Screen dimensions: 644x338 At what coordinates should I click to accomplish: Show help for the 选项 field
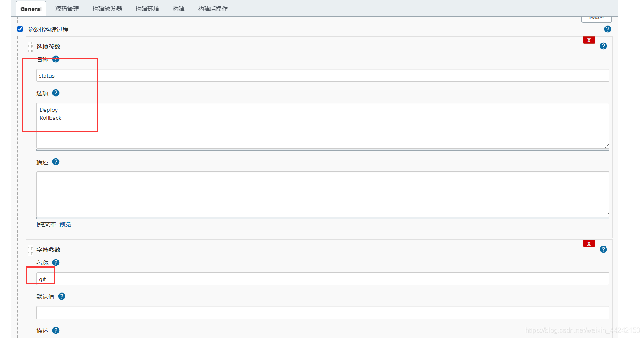[56, 93]
